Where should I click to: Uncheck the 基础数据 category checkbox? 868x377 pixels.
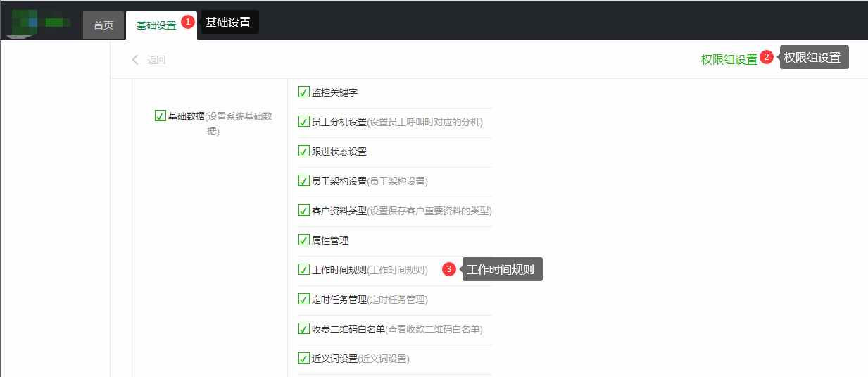click(x=160, y=116)
